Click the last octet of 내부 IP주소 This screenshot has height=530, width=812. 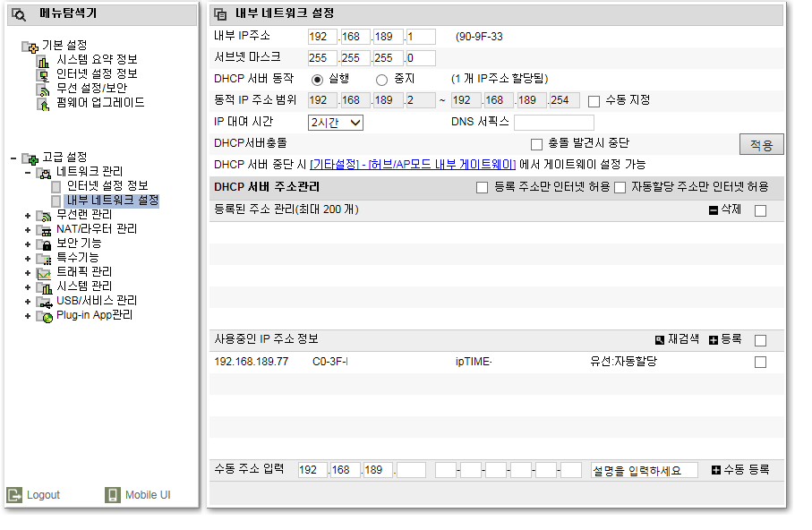421,37
